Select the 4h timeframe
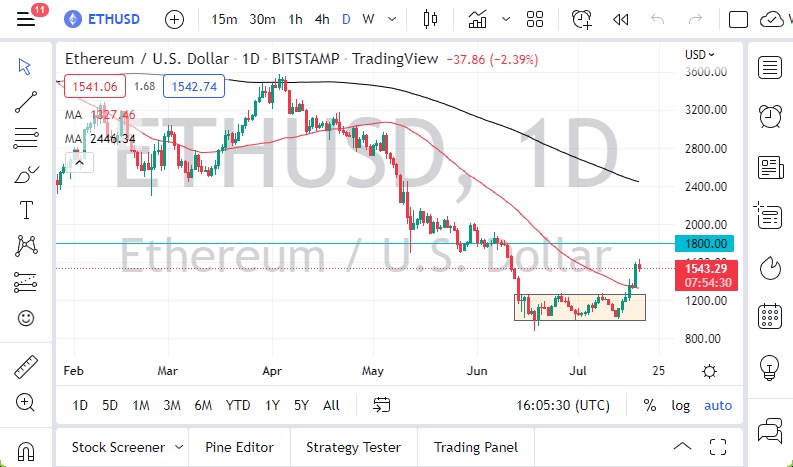 (321, 19)
